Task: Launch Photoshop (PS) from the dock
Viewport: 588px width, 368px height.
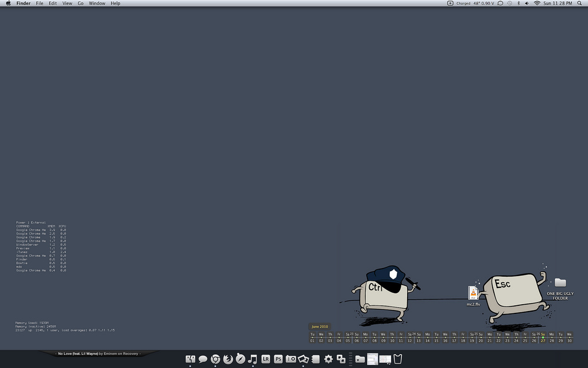Action: pyautogui.click(x=278, y=359)
